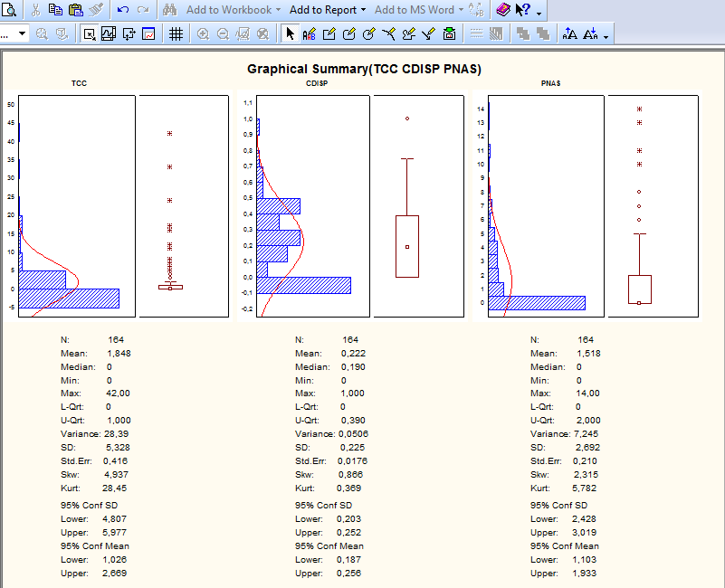Click the context help arrow-question icon
Image resolution: width=725 pixels, height=588 pixels.
(x=522, y=10)
